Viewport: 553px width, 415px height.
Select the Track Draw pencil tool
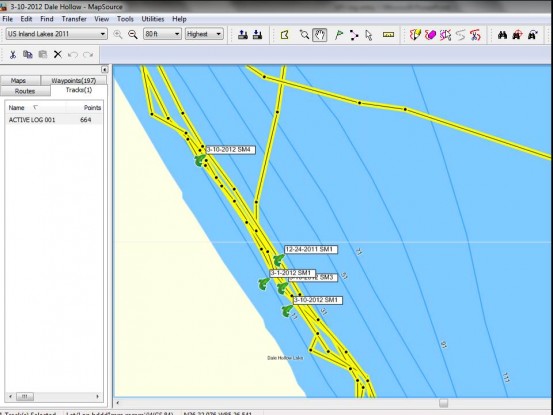coord(415,35)
